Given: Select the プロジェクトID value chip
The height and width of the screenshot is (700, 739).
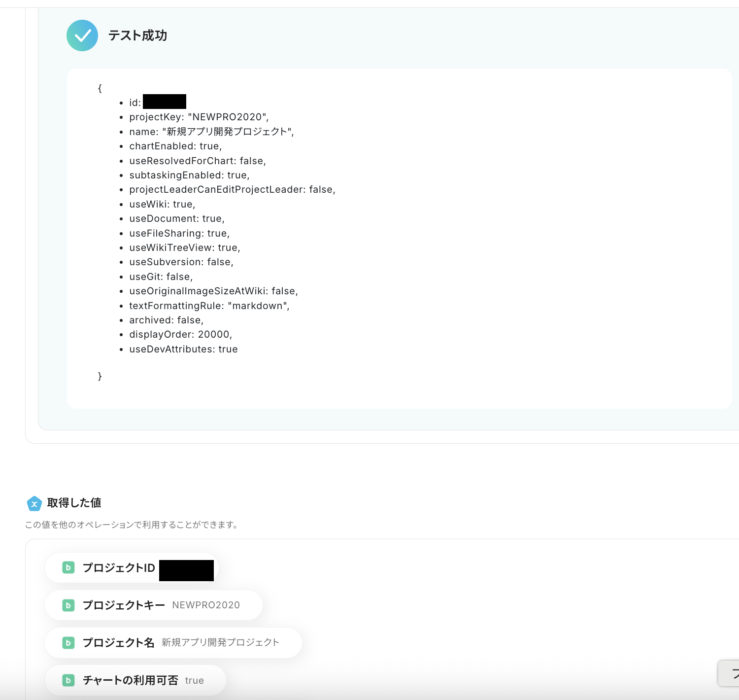Looking at the screenshot, I should point(132,568).
